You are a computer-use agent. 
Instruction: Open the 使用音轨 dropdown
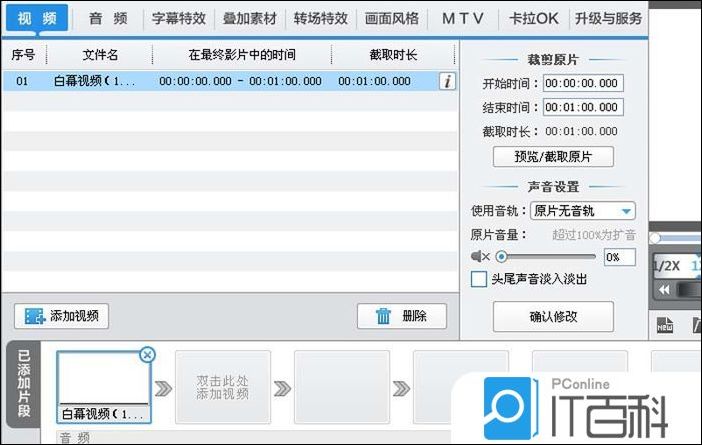[582, 211]
